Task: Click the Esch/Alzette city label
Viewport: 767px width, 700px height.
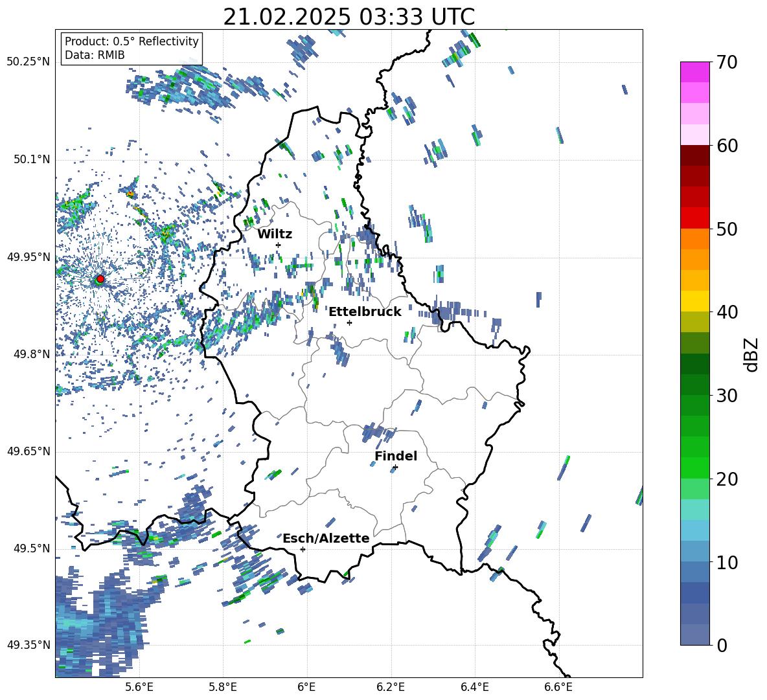Action: [326, 538]
